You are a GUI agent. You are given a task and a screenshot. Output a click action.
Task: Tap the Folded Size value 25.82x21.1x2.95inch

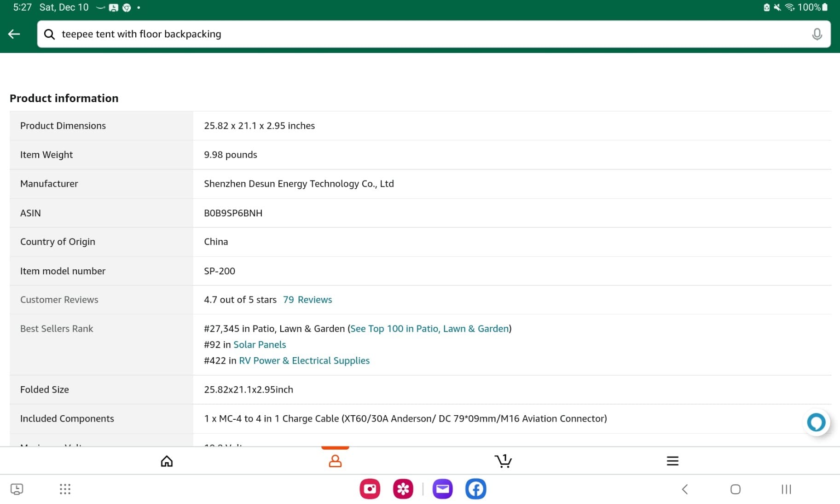tap(249, 389)
